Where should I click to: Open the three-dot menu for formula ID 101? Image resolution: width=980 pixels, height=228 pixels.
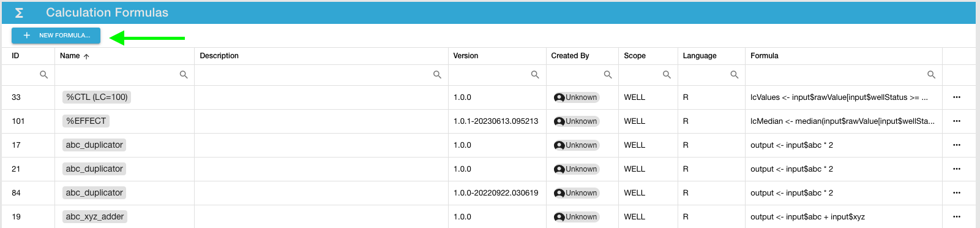[x=957, y=121]
